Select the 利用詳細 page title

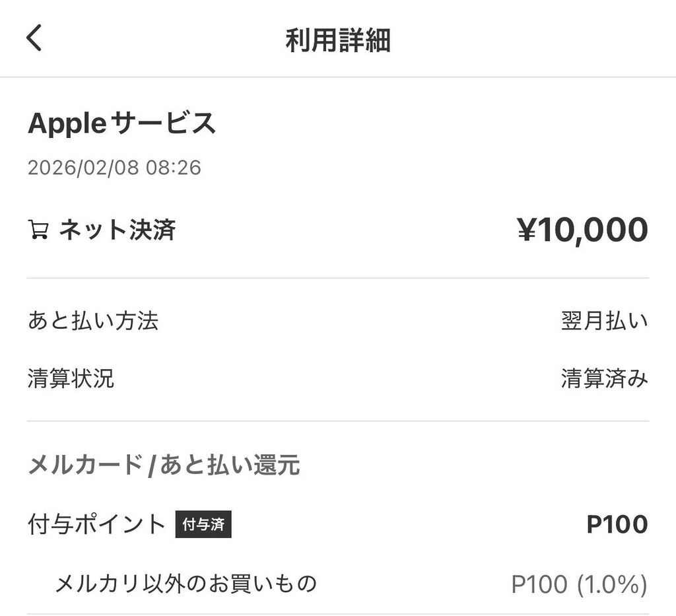pyautogui.click(x=338, y=40)
